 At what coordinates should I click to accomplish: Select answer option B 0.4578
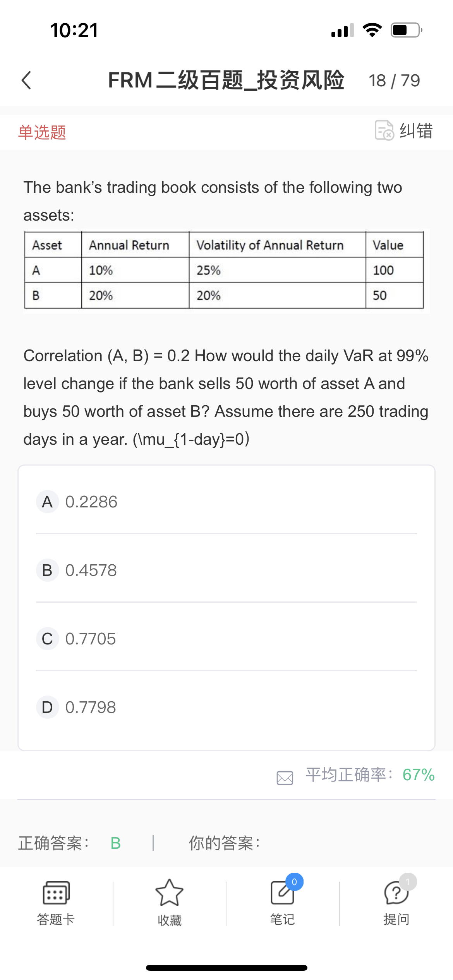tap(91, 571)
